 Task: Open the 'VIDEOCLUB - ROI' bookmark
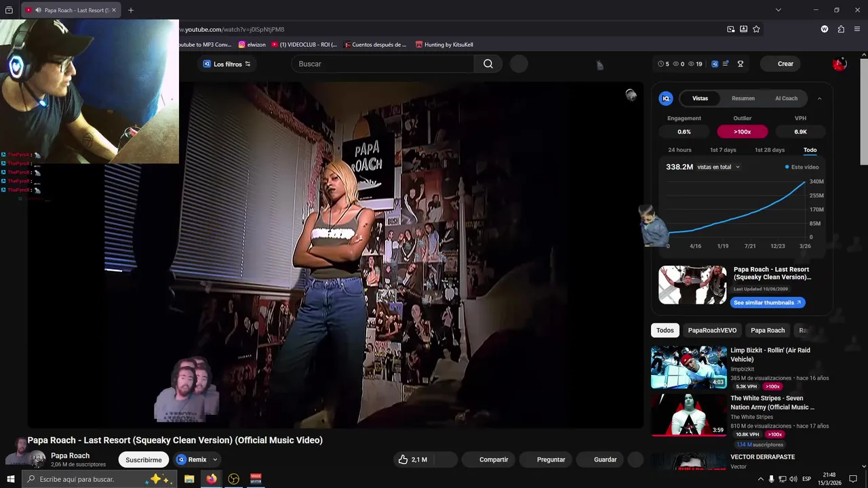(304, 45)
